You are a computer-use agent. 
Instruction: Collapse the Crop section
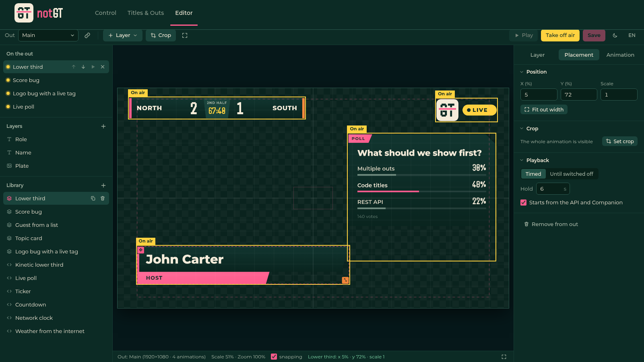pos(522,129)
